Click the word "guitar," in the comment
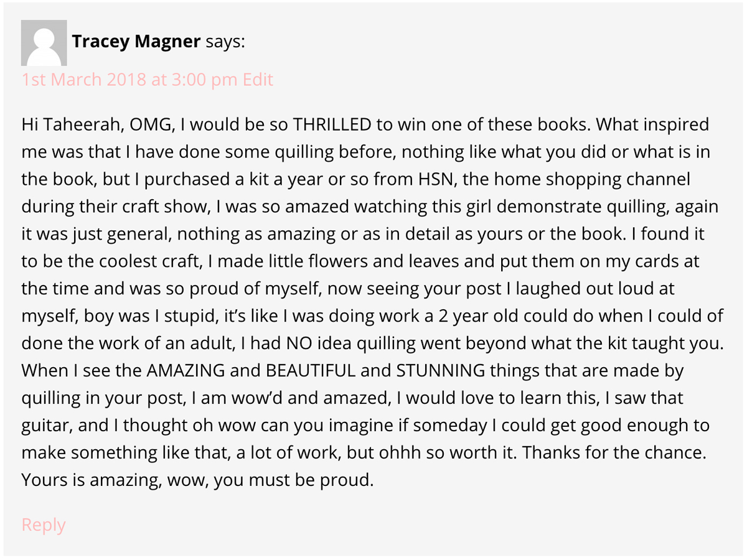 44,426
